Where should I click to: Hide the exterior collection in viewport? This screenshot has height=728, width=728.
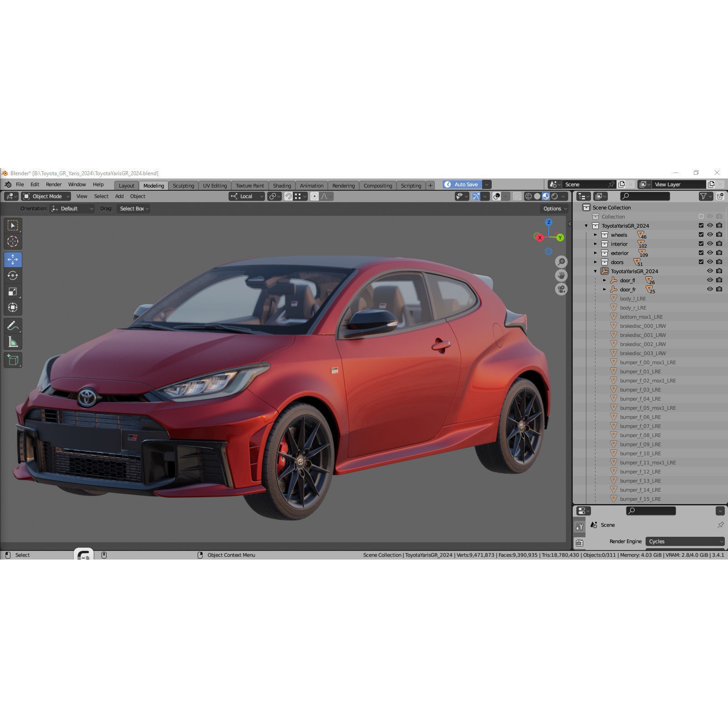[x=710, y=253]
